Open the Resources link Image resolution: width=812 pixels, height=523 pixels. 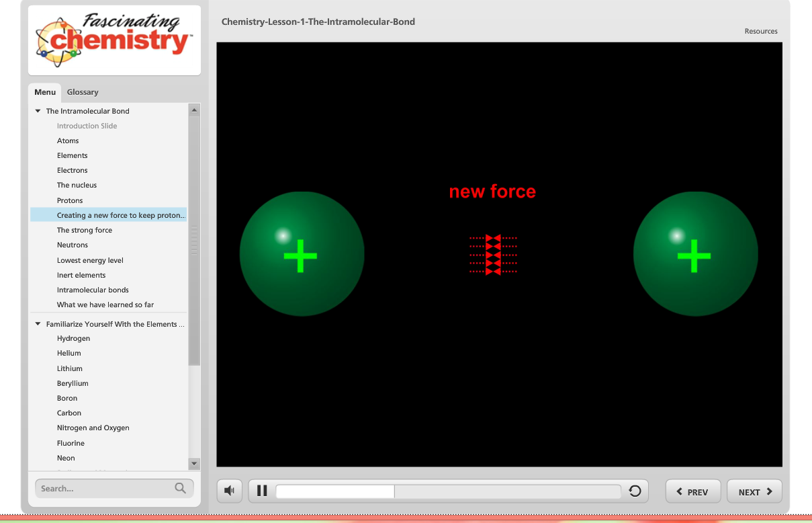[x=761, y=31]
